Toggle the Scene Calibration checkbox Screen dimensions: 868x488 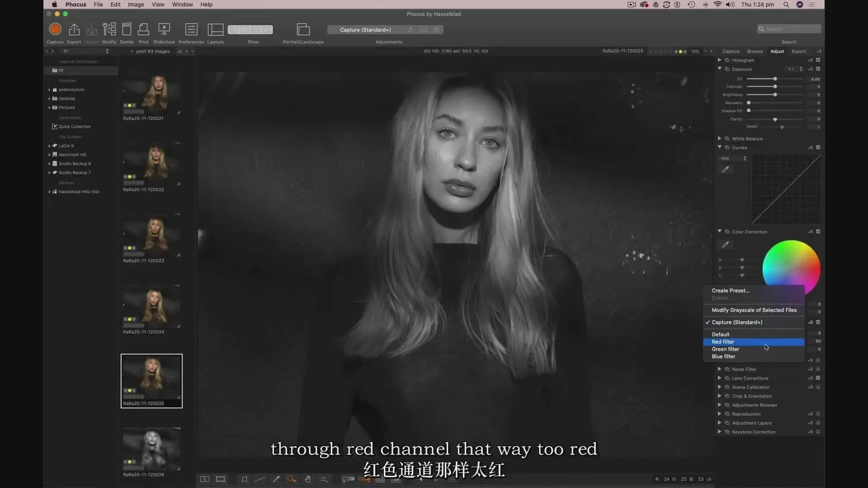pyautogui.click(x=818, y=387)
